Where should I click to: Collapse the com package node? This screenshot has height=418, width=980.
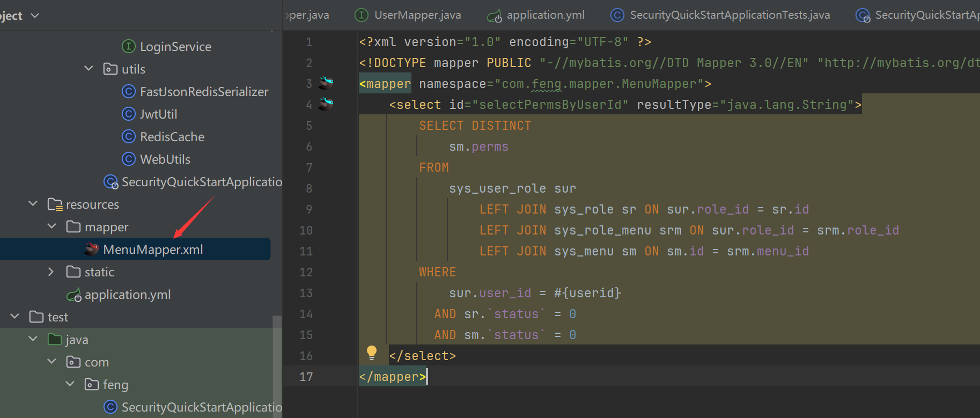[x=52, y=362]
